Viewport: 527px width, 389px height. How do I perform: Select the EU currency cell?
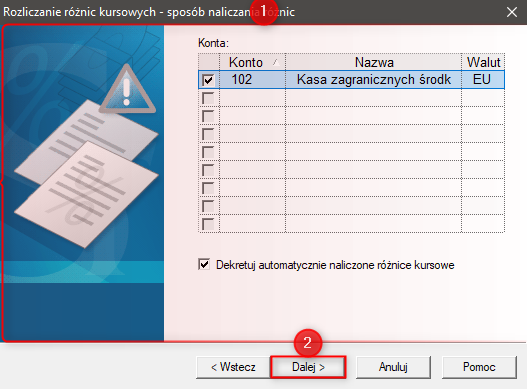(x=483, y=80)
